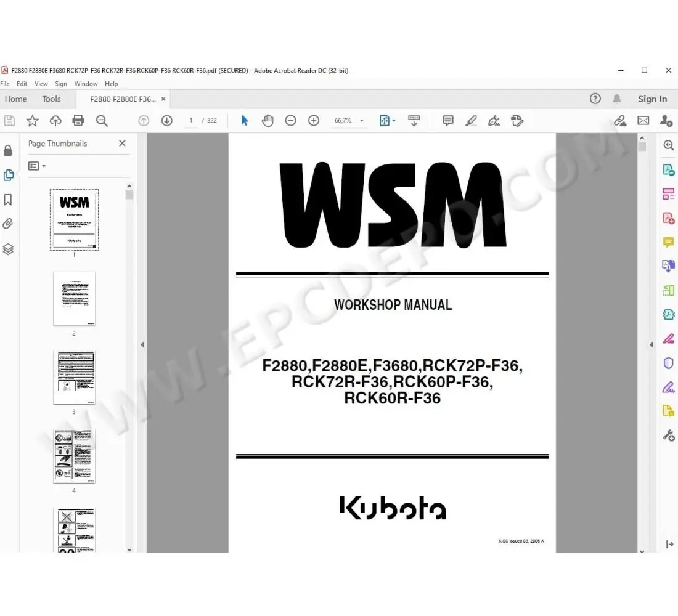Click the Stamp tool icon
This screenshot has height=616, width=678.
pyautogui.click(x=517, y=121)
